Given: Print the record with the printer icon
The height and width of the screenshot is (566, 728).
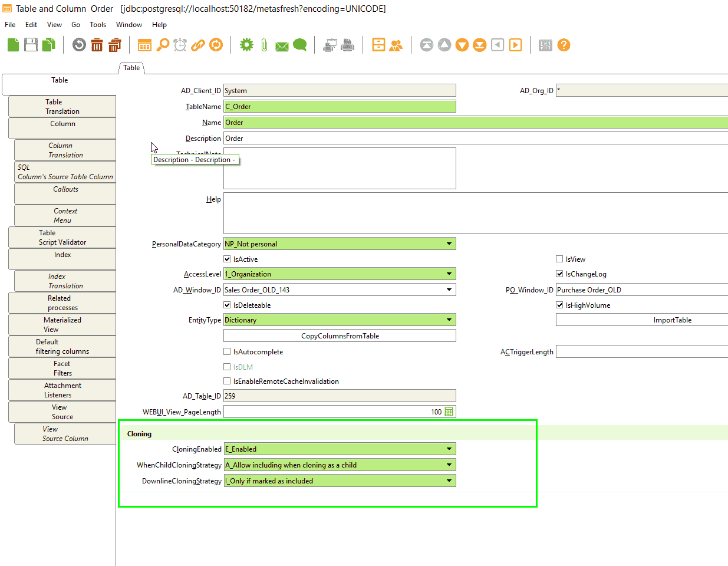Looking at the screenshot, I should point(347,45).
